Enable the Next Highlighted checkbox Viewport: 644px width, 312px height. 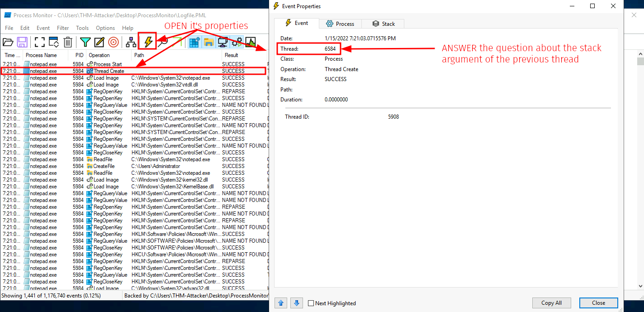pos(311,303)
